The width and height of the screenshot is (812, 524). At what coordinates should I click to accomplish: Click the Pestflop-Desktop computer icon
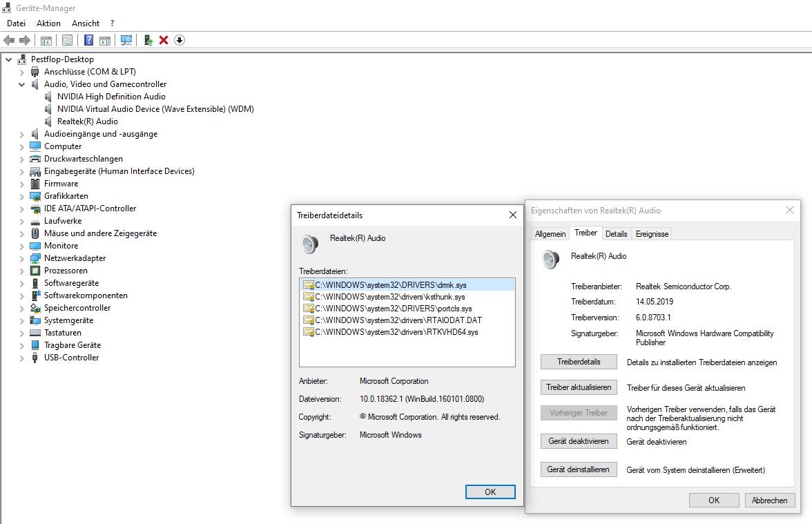coord(22,59)
